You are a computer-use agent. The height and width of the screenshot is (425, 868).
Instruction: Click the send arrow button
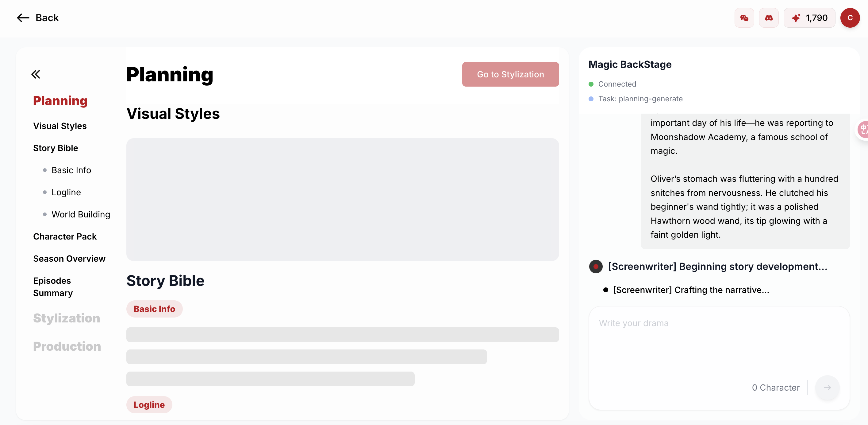(x=827, y=388)
